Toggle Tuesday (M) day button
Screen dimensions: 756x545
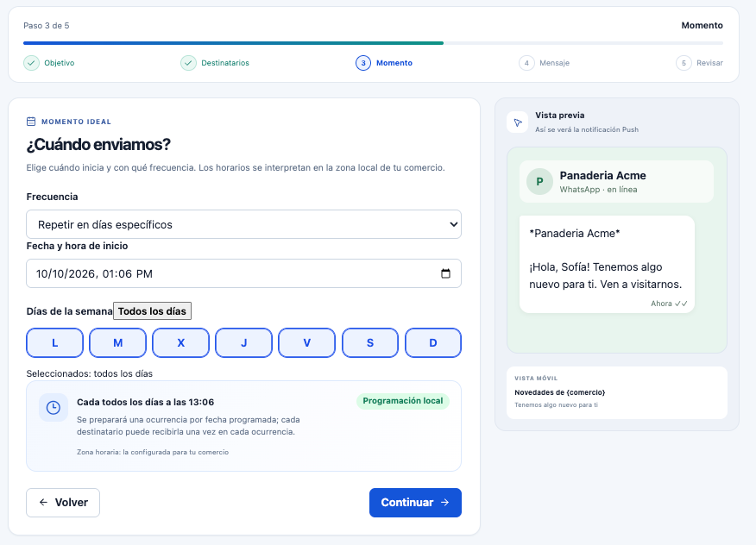(117, 343)
